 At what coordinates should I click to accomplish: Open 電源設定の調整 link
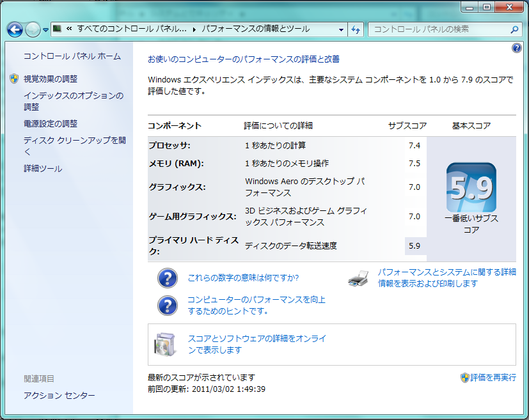pos(51,123)
